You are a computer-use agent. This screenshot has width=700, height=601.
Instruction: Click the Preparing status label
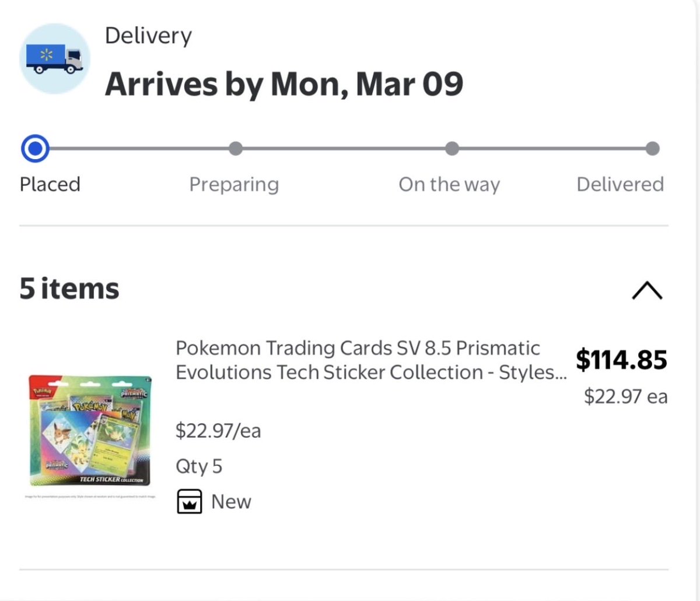tap(234, 185)
